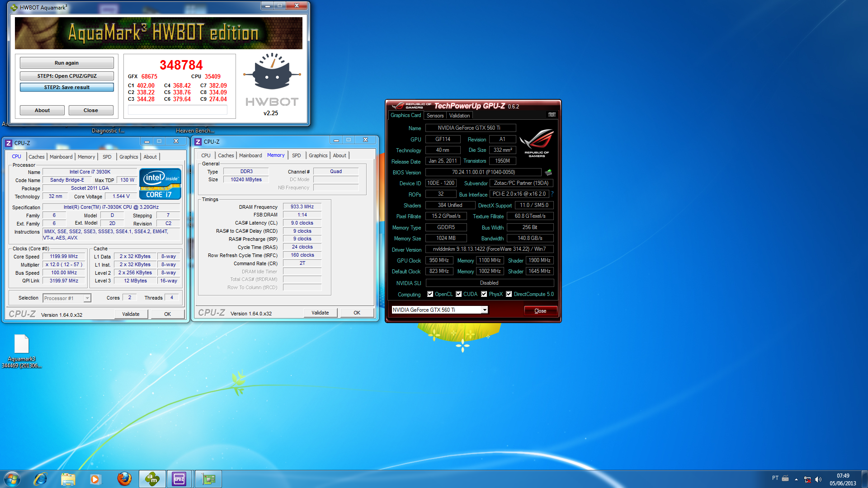The width and height of the screenshot is (868, 488).
Task: Click the Subvendor field Zotac/PC Partner
Action: (x=521, y=183)
